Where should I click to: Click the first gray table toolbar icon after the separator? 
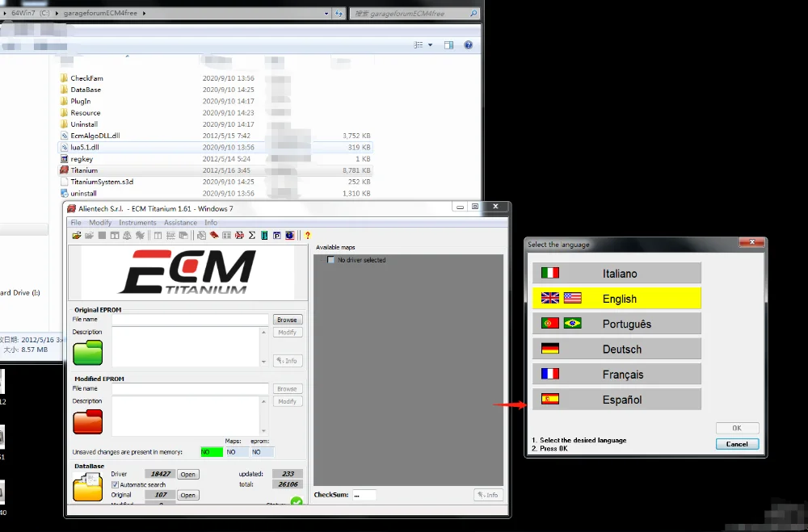tap(158, 236)
